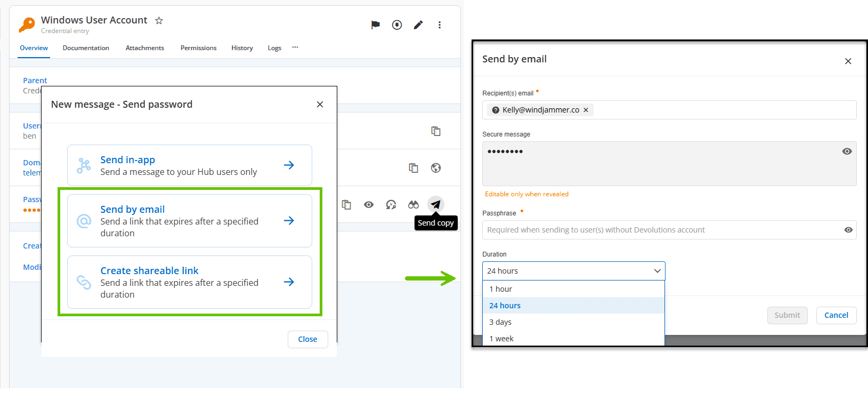Select the 3 days duration option
This screenshot has height=400, width=868.
[500, 322]
